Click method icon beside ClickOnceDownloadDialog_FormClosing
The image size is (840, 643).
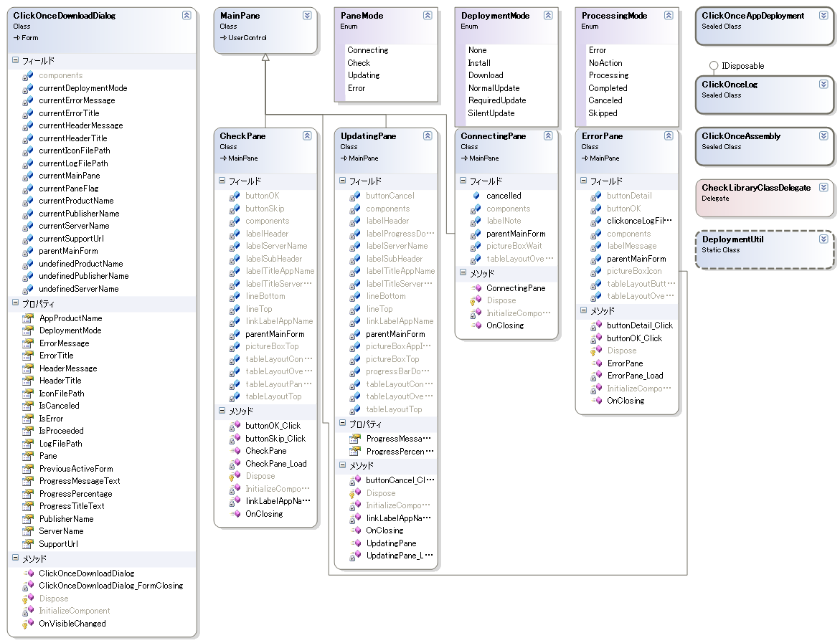(x=28, y=586)
